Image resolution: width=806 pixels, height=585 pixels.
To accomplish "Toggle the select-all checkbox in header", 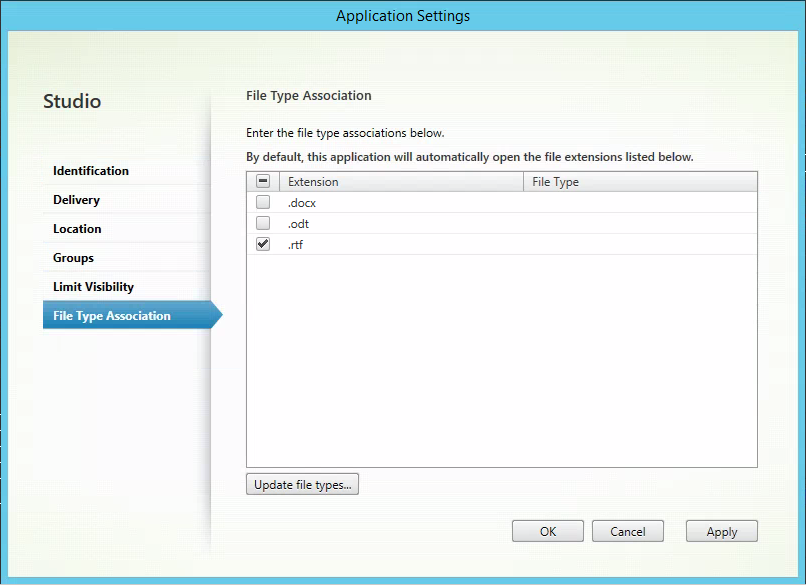I will [263, 182].
